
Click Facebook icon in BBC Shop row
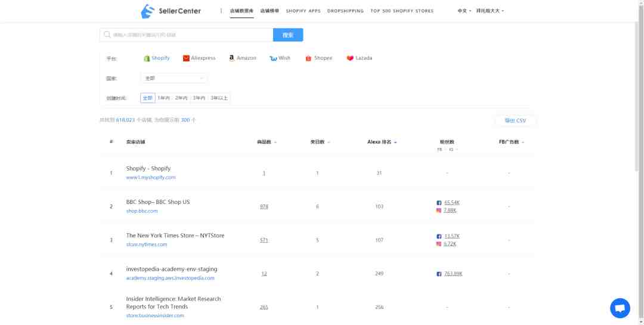(x=439, y=203)
